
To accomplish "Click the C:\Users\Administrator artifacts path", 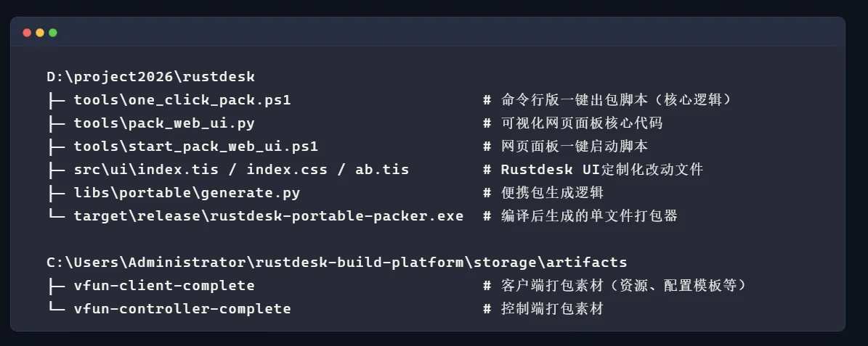I will 336,262.
